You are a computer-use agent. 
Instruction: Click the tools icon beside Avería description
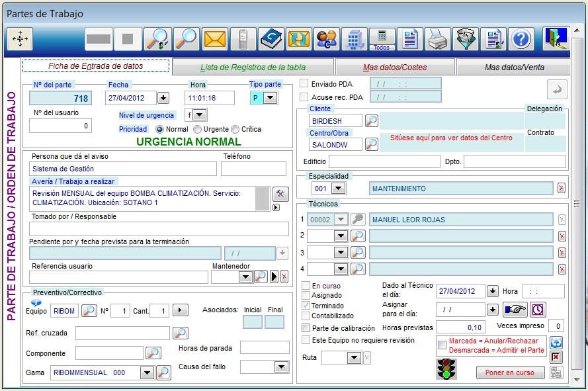pyautogui.click(x=280, y=194)
